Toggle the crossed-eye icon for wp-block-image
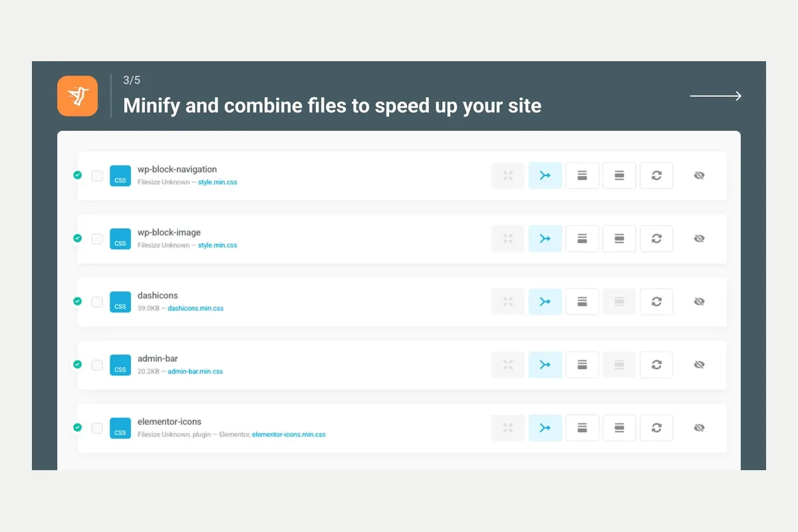The image size is (798, 532). click(x=699, y=239)
